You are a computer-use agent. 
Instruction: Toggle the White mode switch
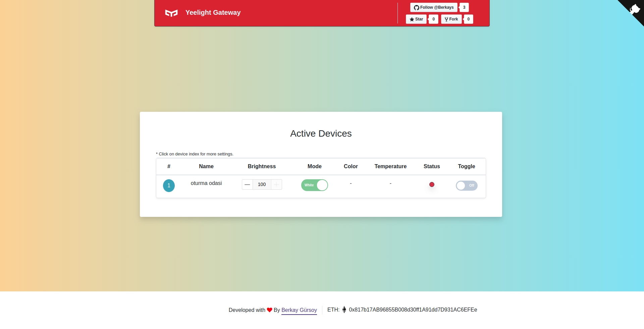pyautogui.click(x=314, y=185)
